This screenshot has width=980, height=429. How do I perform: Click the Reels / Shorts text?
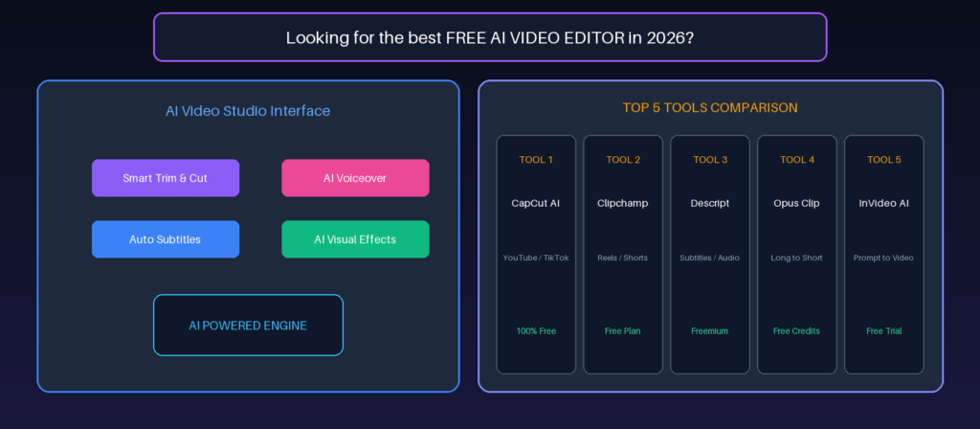click(622, 258)
